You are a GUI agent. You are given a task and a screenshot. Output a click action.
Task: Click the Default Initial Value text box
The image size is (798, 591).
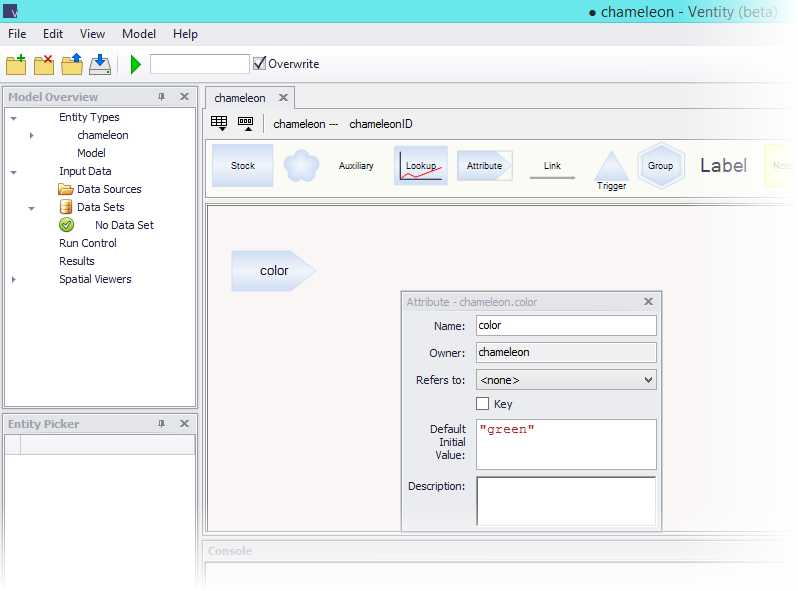(x=566, y=444)
